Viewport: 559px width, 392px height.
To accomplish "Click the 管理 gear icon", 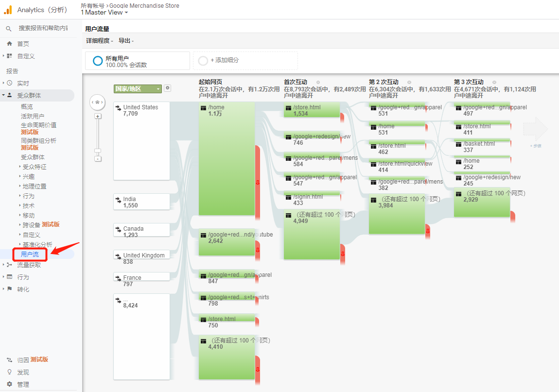I will coord(10,384).
